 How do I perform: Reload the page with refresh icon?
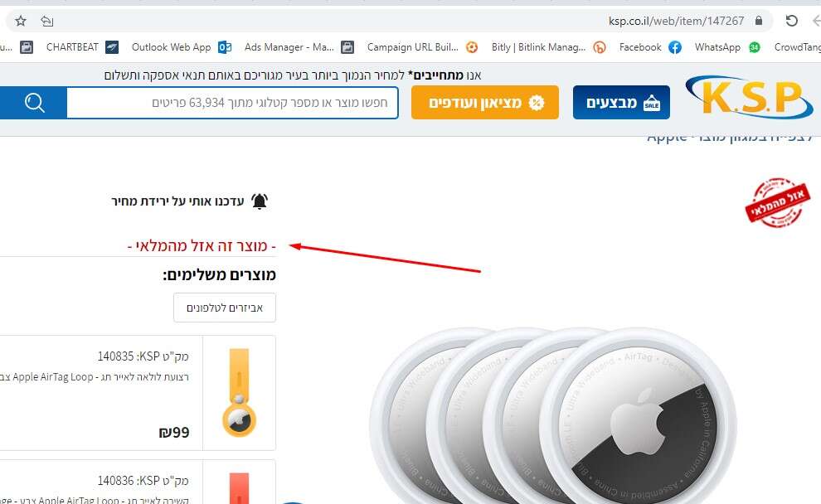(791, 21)
